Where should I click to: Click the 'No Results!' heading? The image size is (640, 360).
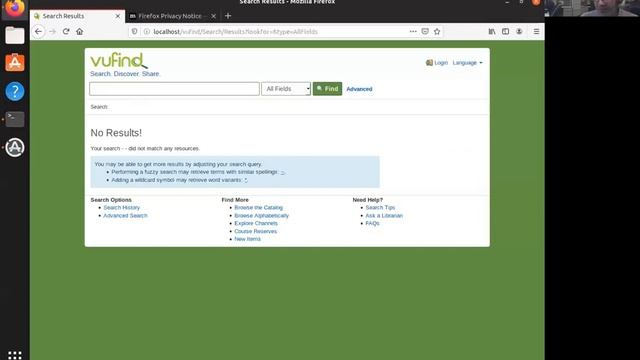pos(116,133)
